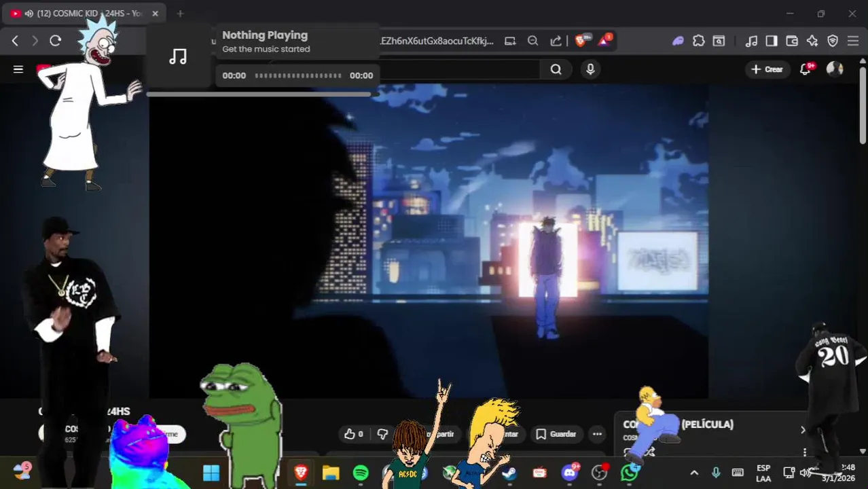The width and height of the screenshot is (868, 489).
Task: Select the COSMIC KID - 24HS tab
Action: pyautogui.click(x=85, y=14)
